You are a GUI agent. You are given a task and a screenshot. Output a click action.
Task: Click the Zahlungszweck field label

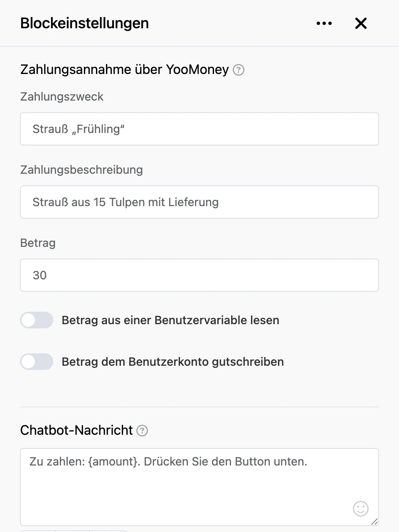pos(62,96)
